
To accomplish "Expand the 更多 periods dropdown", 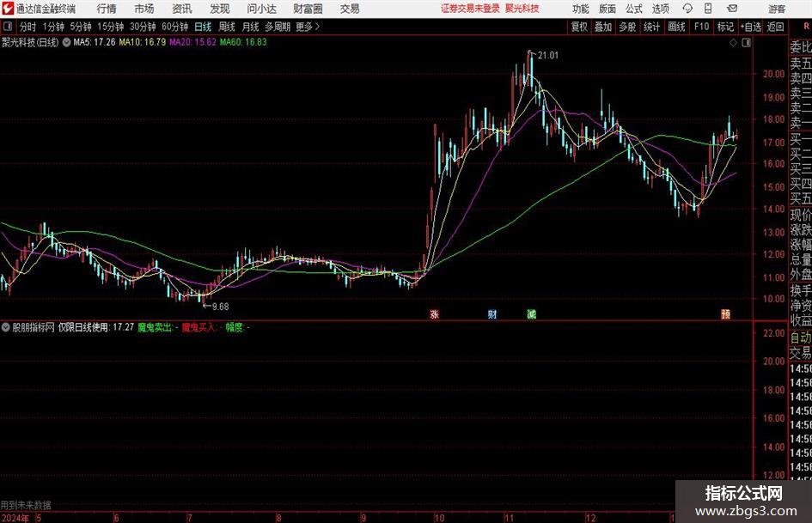I will point(308,27).
